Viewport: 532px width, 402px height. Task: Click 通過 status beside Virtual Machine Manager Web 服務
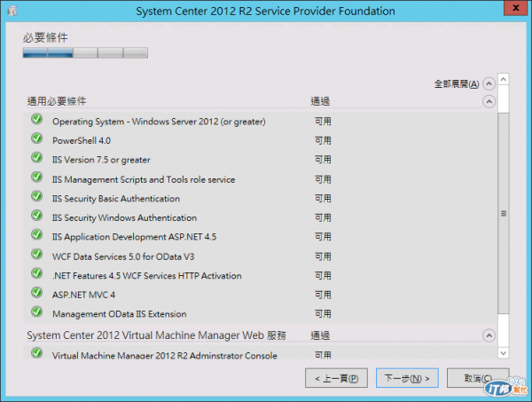click(x=320, y=335)
